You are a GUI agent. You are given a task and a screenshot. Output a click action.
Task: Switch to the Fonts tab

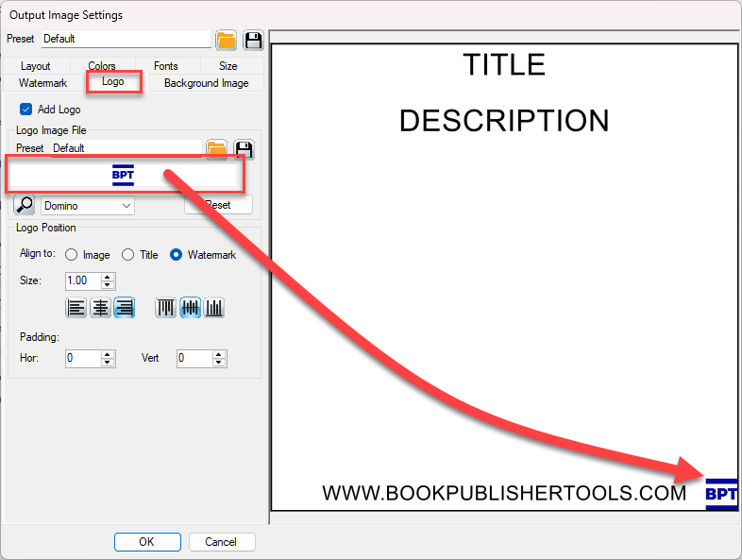(x=165, y=66)
